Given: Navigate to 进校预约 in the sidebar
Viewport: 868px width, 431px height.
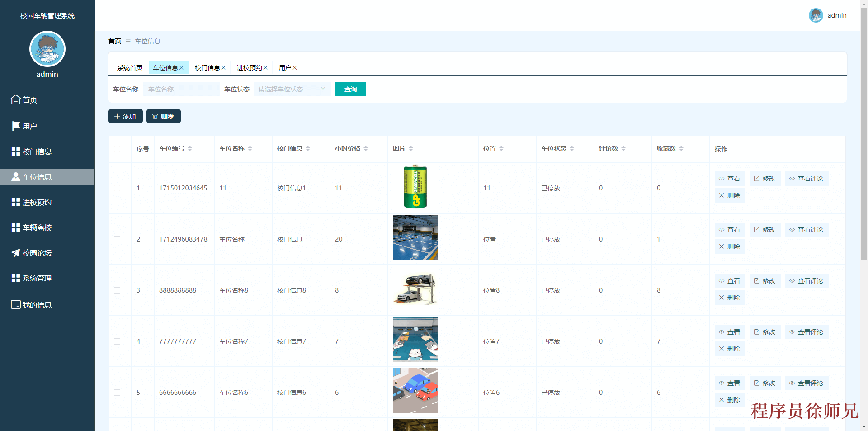Looking at the screenshot, I should (36, 202).
